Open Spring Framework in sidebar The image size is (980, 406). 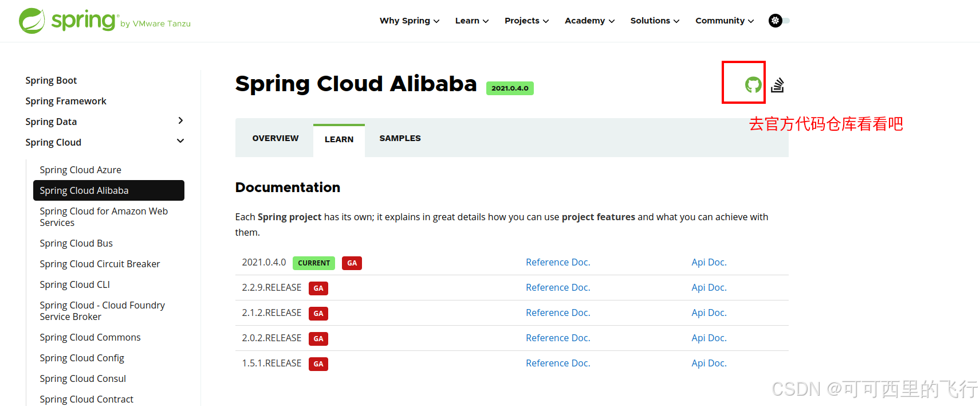tap(66, 101)
